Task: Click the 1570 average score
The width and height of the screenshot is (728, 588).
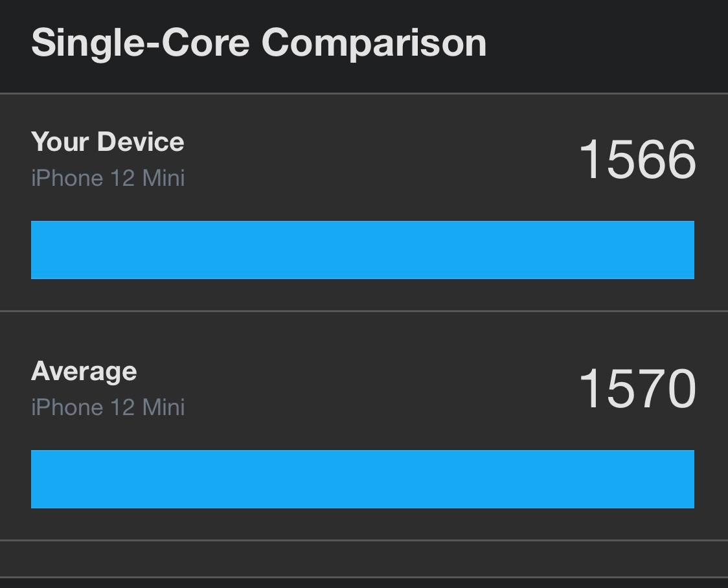Action: [637, 389]
